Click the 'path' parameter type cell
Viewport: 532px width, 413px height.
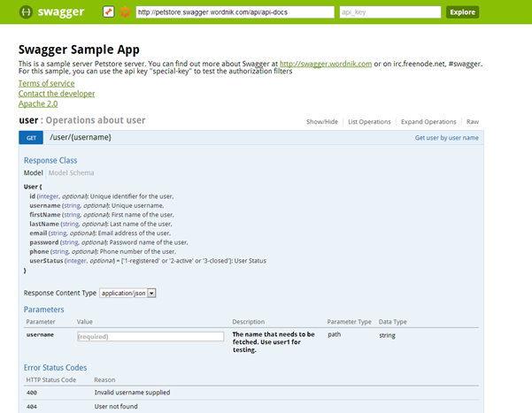click(335, 334)
